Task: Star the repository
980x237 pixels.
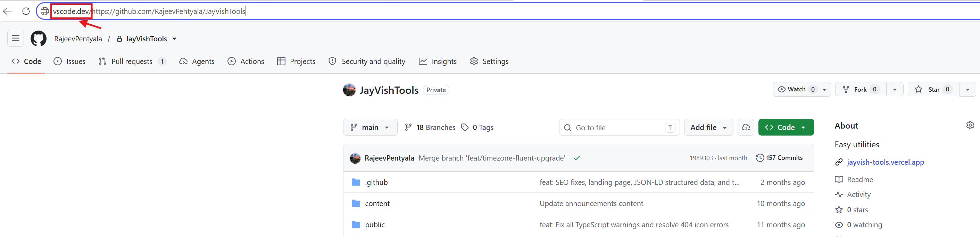Action: tap(933, 89)
